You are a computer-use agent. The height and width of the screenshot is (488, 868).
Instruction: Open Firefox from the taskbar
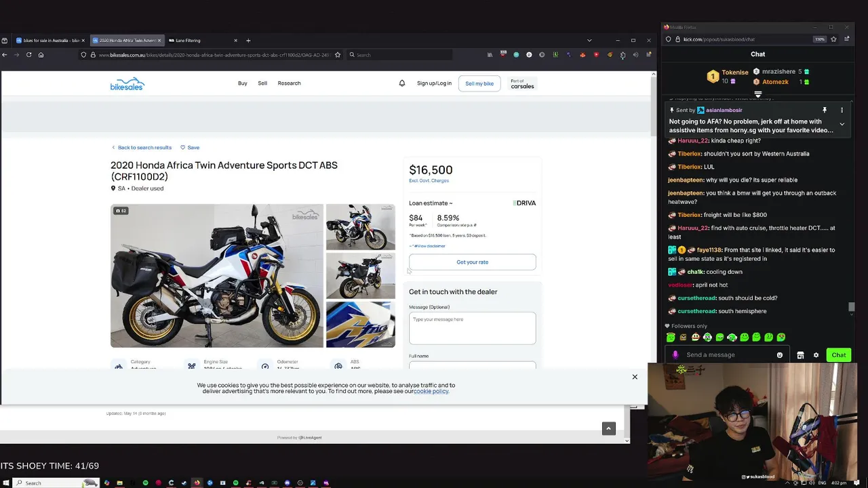(197, 483)
